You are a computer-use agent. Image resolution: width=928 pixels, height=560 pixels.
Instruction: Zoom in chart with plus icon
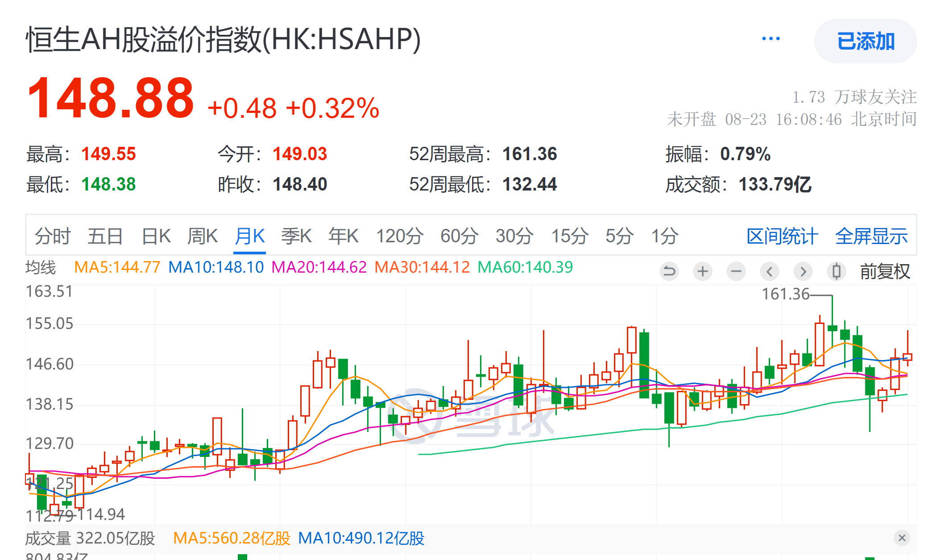pyautogui.click(x=703, y=271)
